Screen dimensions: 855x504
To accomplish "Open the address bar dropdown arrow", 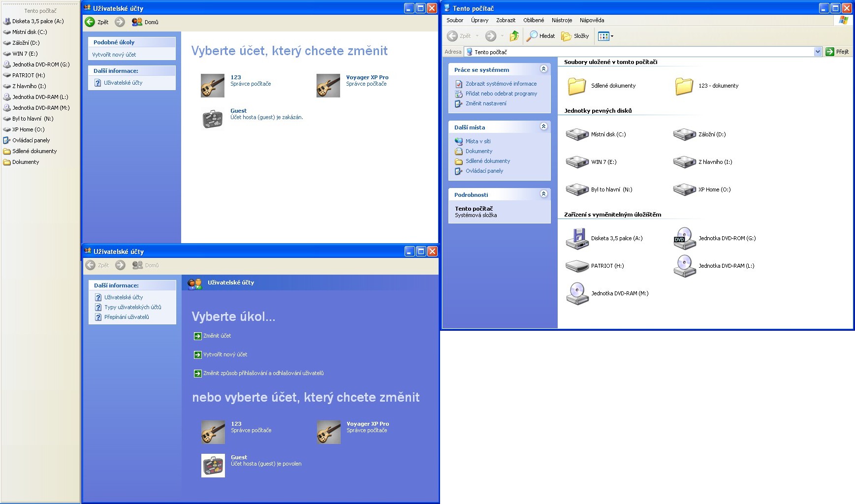I will point(818,52).
